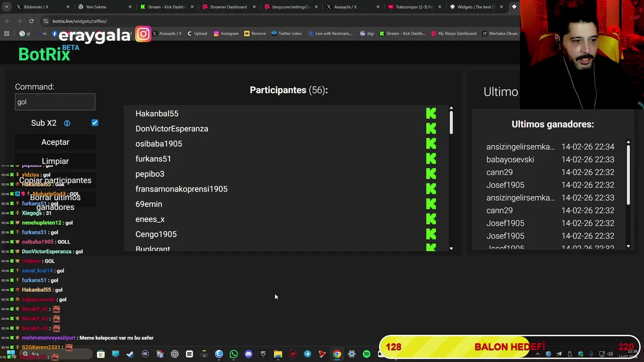This screenshot has height=362, width=644.
Task: Switch to Streamer Dashboard tab
Action: 229,7
